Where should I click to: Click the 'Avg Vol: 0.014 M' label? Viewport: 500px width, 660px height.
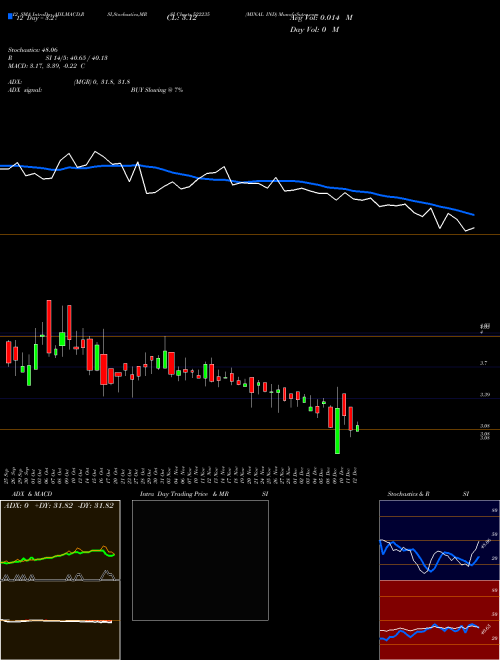[x=321, y=18]
